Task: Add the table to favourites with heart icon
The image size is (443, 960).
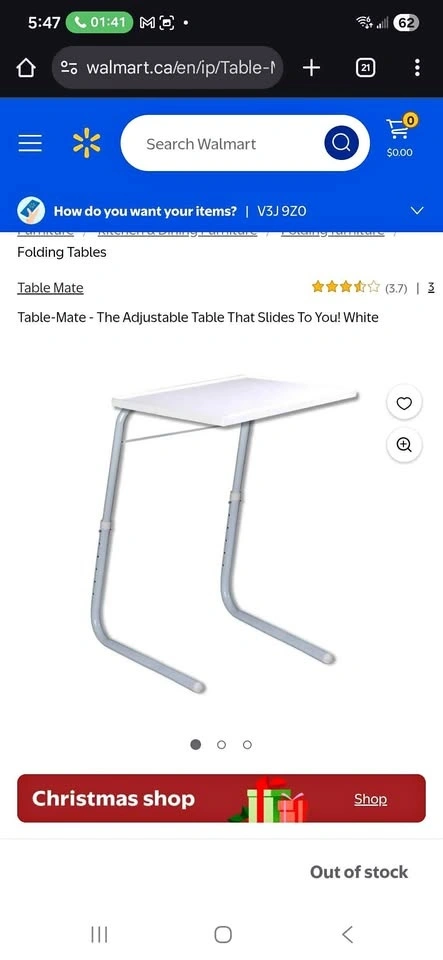Action: click(x=404, y=403)
